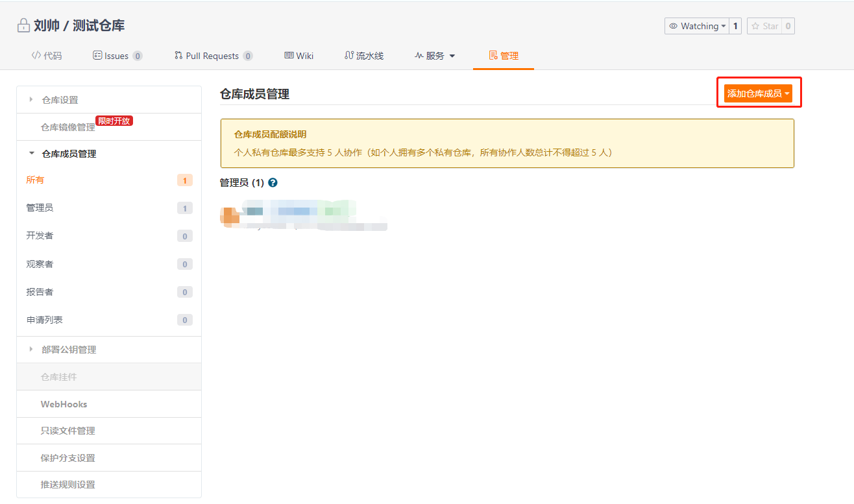Open 仓库镜像管理 in the sidebar
The height and width of the screenshot is (504, 854).
[109, 127]
